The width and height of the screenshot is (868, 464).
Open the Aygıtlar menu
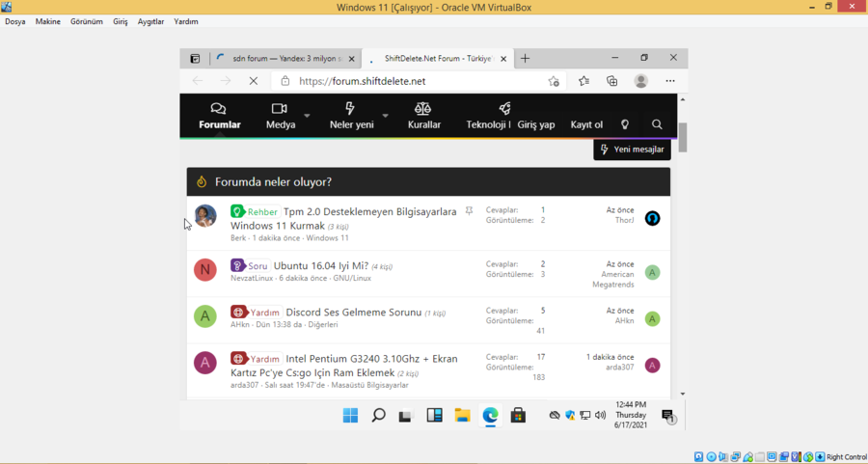150,21
